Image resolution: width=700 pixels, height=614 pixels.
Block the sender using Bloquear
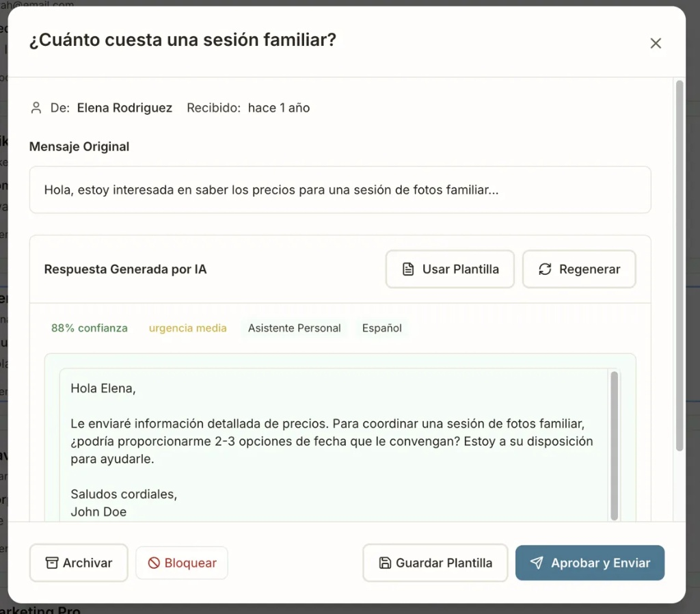[181, 563]
